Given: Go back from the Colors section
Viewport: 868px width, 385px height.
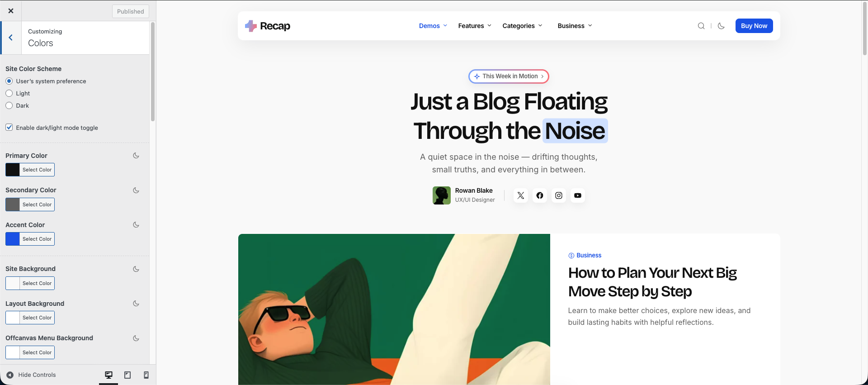Looking at the screenshot, I should coord(11,38).
